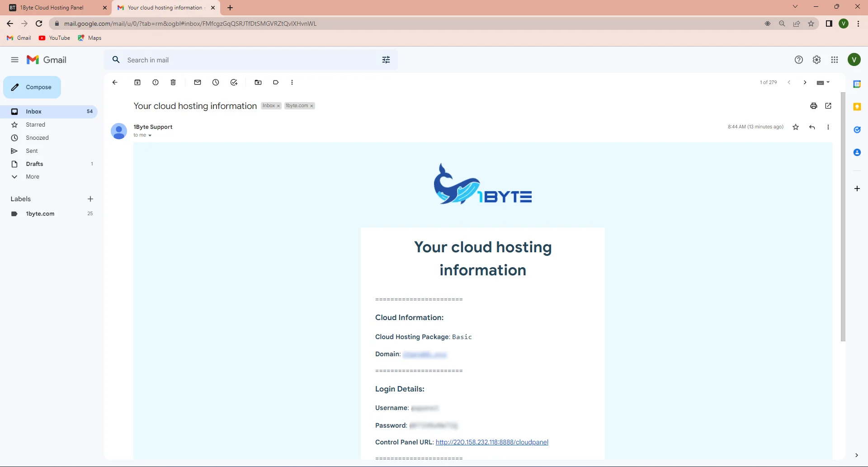Open Google Contacts side panel
The image size is (868, 467).
857,152
